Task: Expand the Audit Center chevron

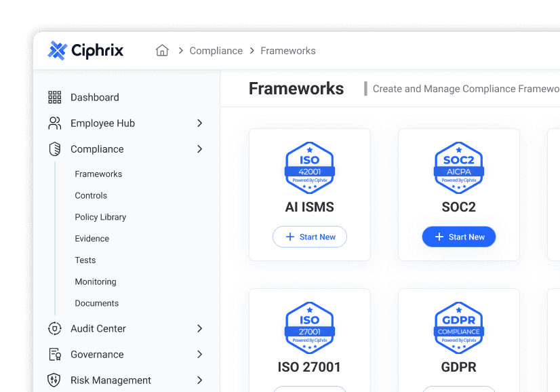Action: point(199,328)
